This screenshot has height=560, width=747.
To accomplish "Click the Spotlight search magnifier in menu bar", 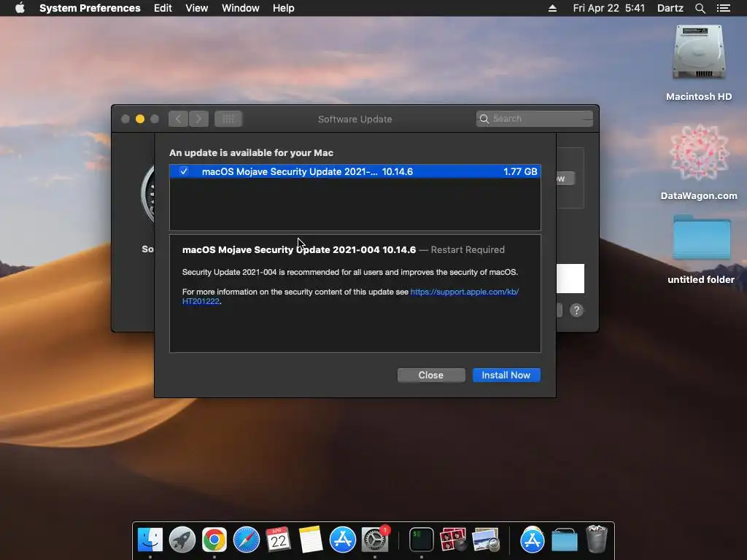I will pyautogui.click(x=700, y=8).
